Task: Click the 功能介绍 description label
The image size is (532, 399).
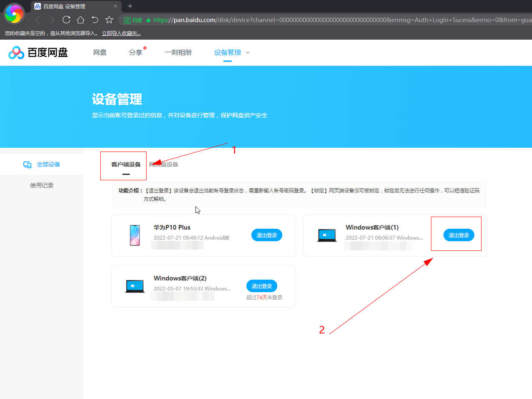Action: pyautogui.click(x=131, y=190)
